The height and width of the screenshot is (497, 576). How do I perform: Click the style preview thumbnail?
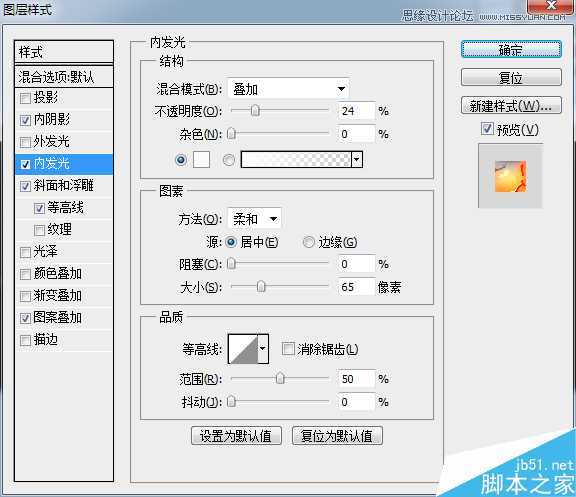pyautogui.click(x=510, y=176)
